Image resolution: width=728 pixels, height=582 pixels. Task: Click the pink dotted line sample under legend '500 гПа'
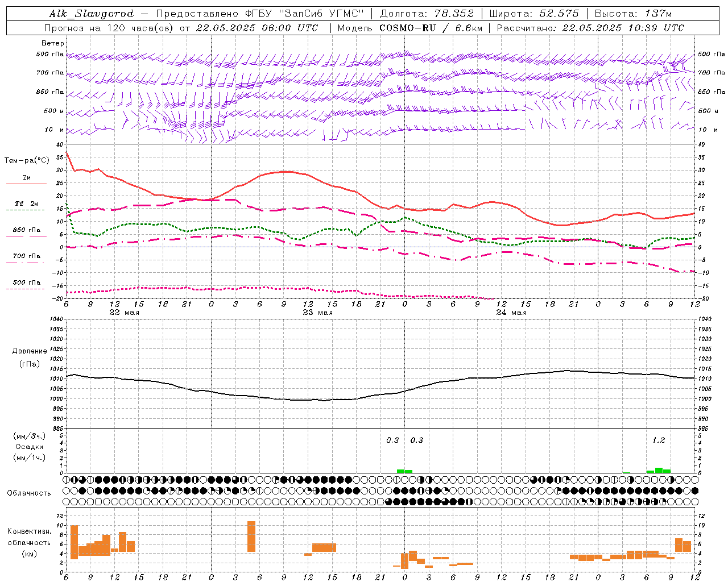point(26,289)
